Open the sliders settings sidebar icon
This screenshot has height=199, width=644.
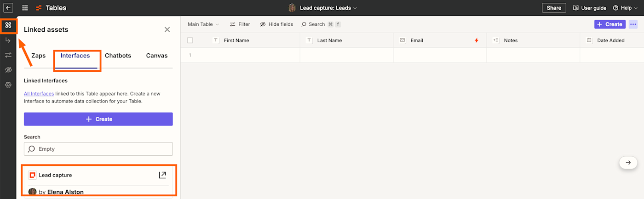[x=8, y=55]
